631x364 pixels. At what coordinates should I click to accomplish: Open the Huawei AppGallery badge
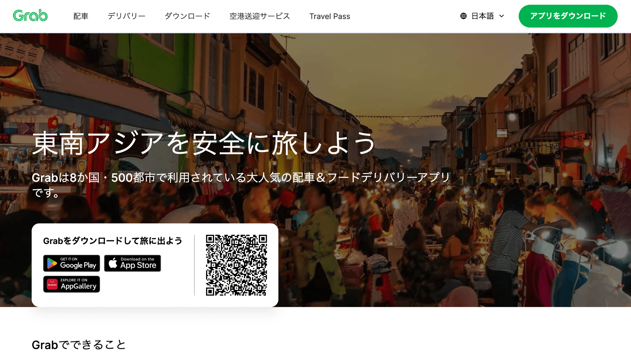point(71,284)
